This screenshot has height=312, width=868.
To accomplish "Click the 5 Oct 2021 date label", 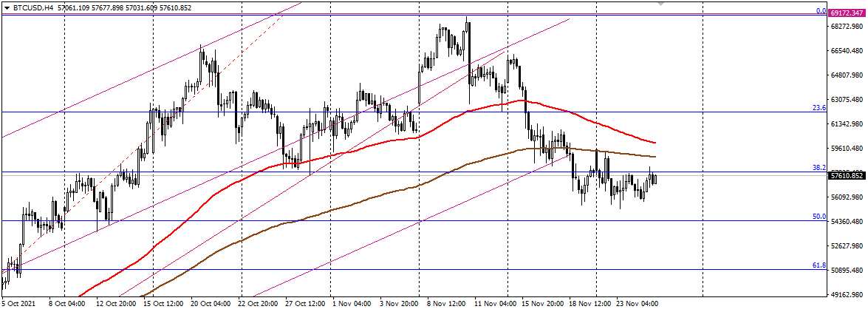I will (x=18, y=305).
